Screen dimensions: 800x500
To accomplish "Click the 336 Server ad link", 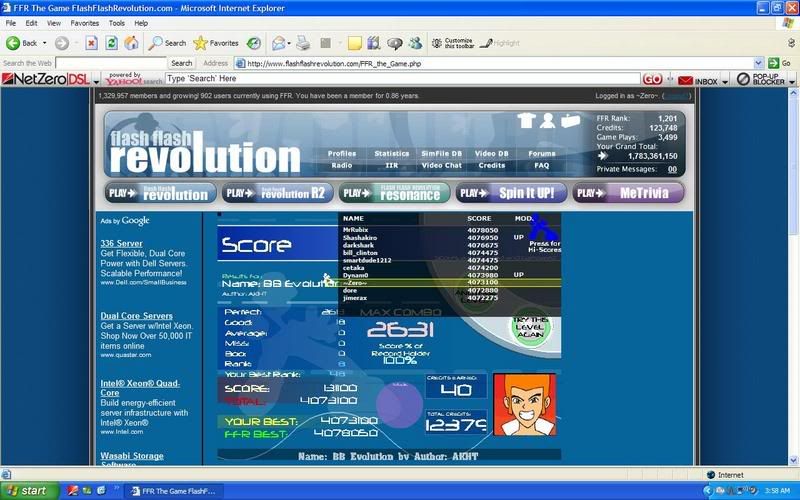I will (121, 243).
